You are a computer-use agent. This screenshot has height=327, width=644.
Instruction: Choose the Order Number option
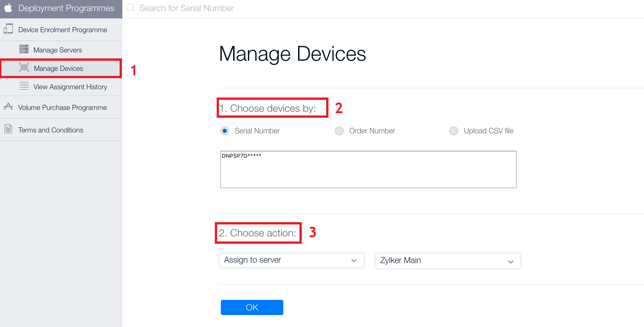click(339, 131)
